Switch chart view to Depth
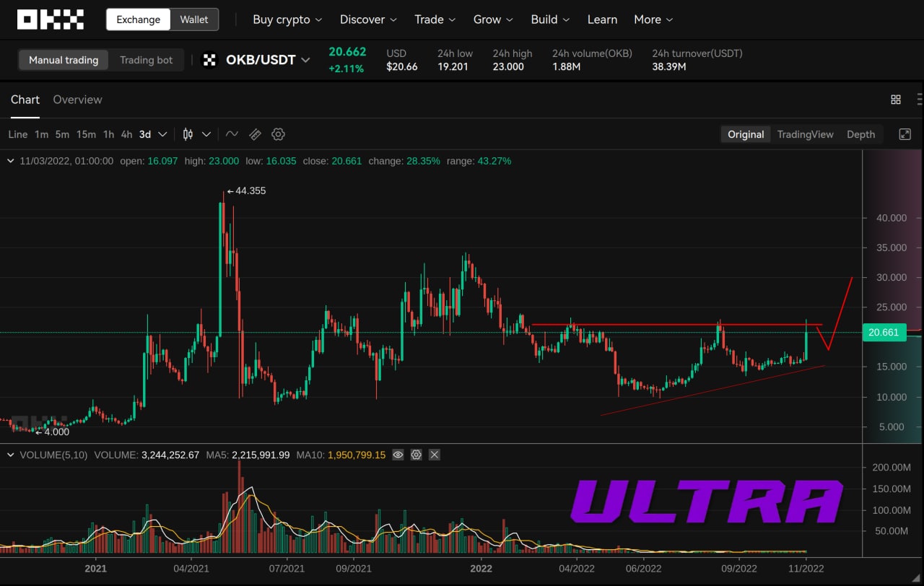 click(x=860, y=134)
